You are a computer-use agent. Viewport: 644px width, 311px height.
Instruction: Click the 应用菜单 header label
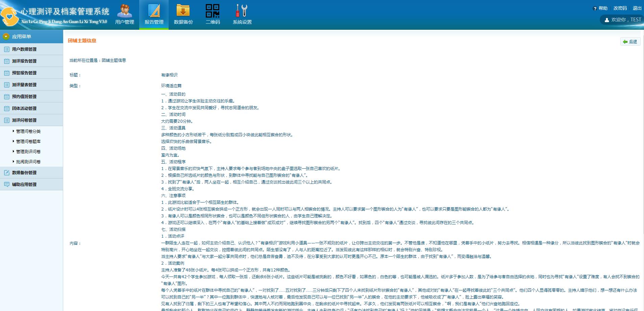pyautogui.click(x=22, y=37)
